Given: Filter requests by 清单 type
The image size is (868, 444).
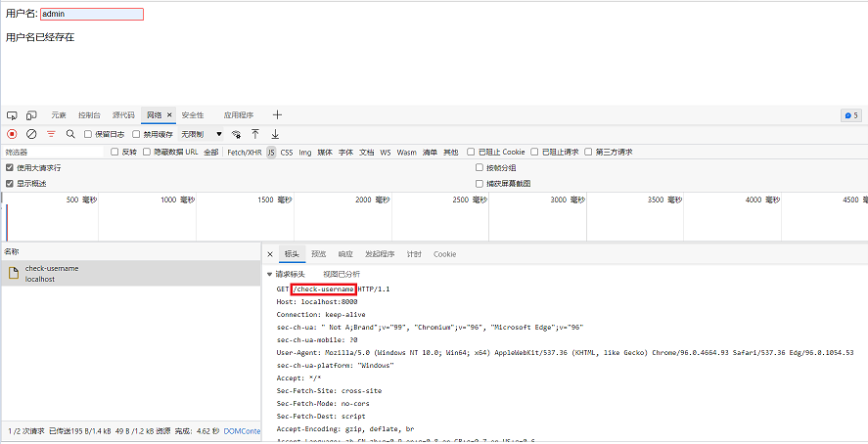Looking at the screenshot, I should [x=431, y=152].
